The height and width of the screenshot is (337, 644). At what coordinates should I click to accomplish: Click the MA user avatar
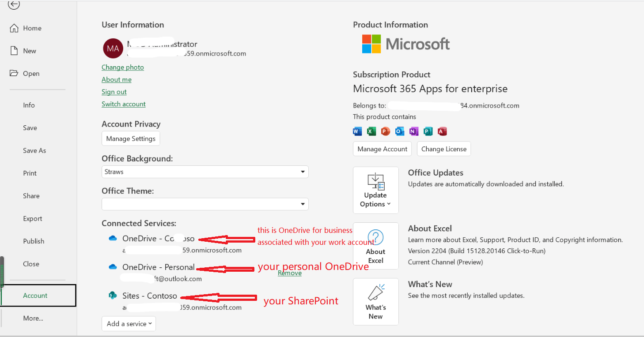[113, 49]
